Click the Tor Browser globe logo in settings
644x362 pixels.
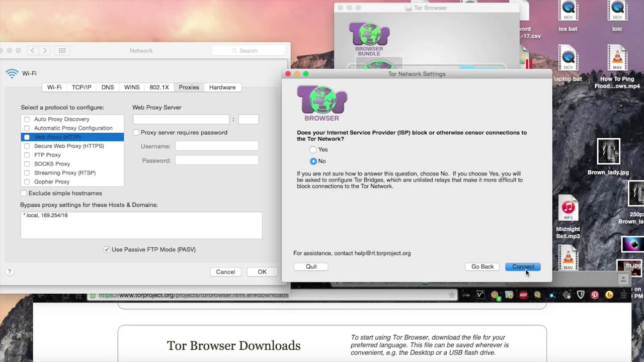point(322,103)
